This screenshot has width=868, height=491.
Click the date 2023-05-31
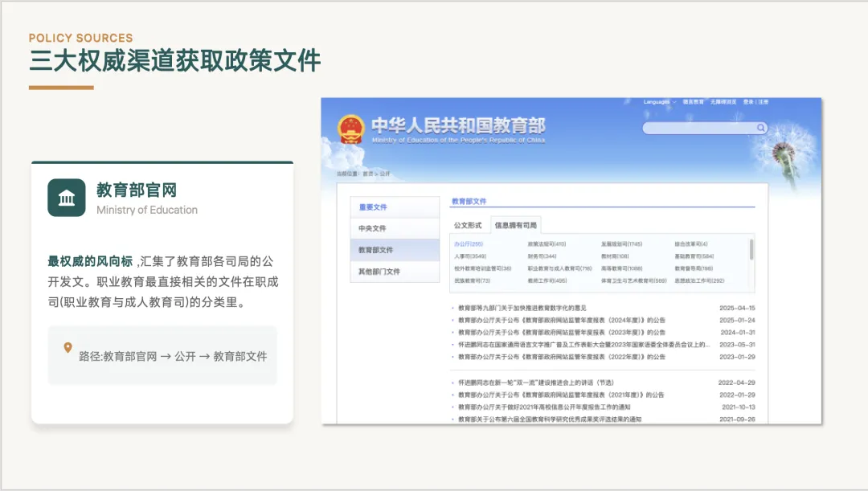click(x=737, y=344)
